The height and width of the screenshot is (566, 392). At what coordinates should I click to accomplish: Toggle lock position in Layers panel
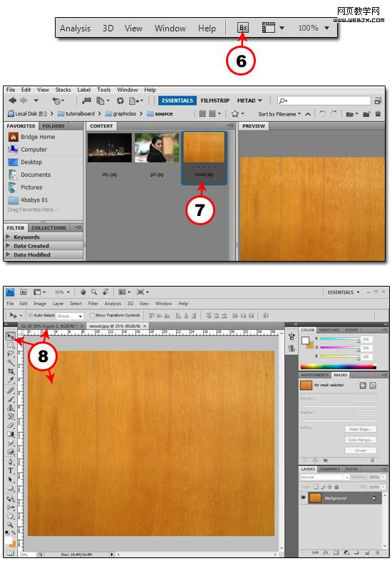[x=329, y=487]
